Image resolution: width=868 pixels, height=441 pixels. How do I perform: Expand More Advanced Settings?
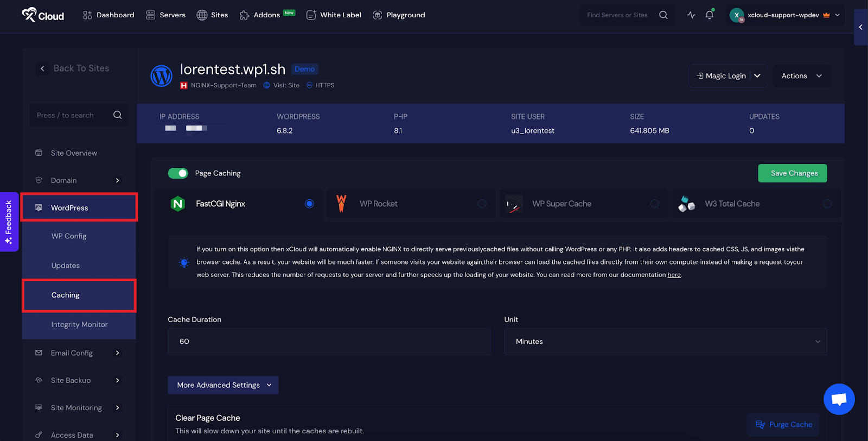tap(223, 385)
